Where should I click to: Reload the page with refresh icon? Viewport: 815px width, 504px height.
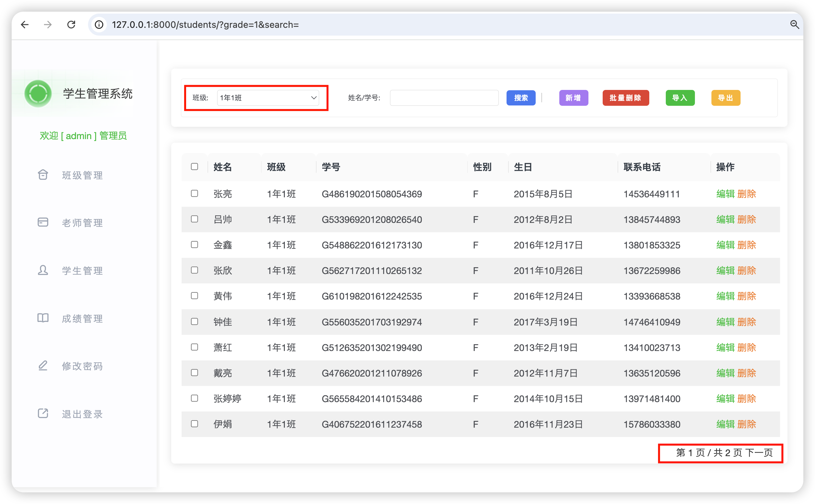pyautogui.click(x=71, y=24)
